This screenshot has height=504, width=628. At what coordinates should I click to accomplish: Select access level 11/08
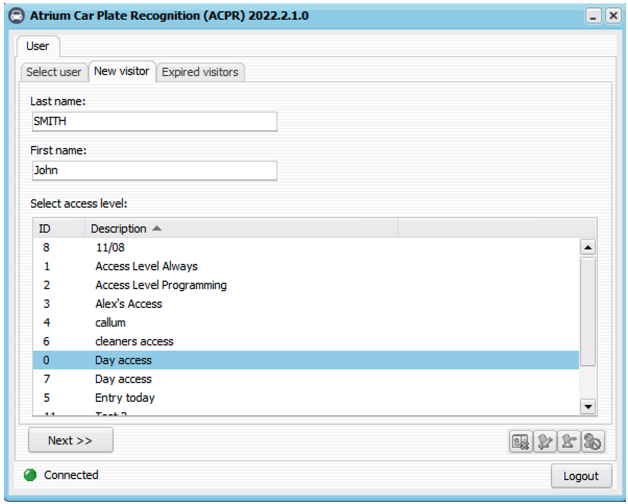click(306, 248)
